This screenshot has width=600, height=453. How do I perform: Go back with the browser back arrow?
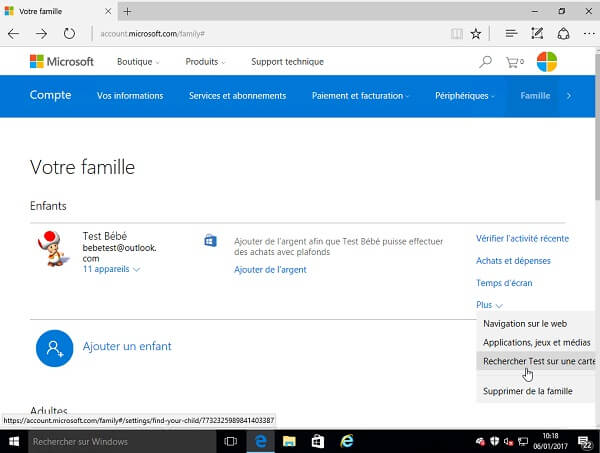[14, 34]
